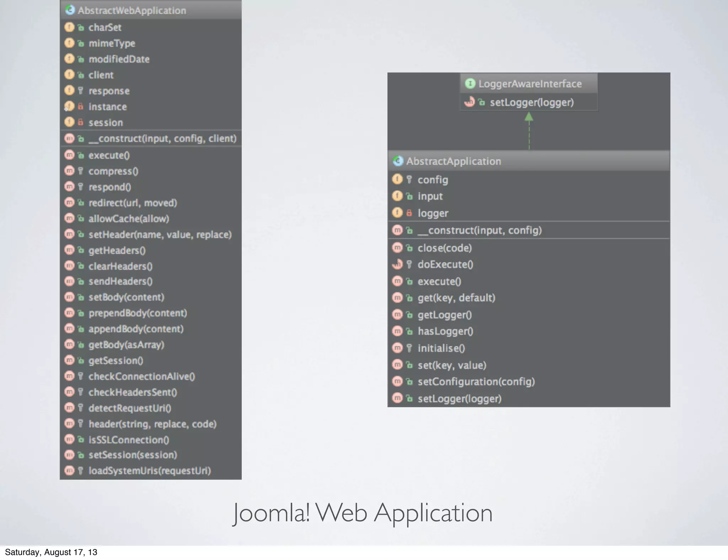The height and width of the screenshot is (560, 728).
Task: Select getHeaders() method
Action: [151, 250]
